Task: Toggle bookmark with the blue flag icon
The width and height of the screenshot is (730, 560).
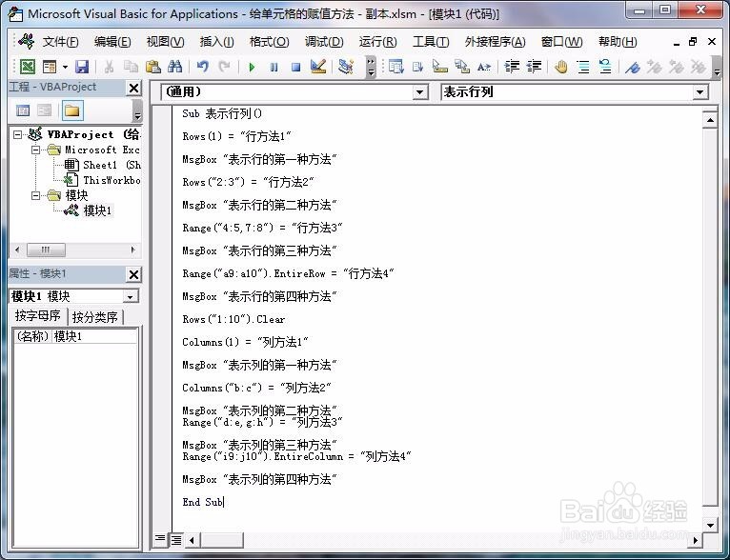Action: [x=632, y=67]
